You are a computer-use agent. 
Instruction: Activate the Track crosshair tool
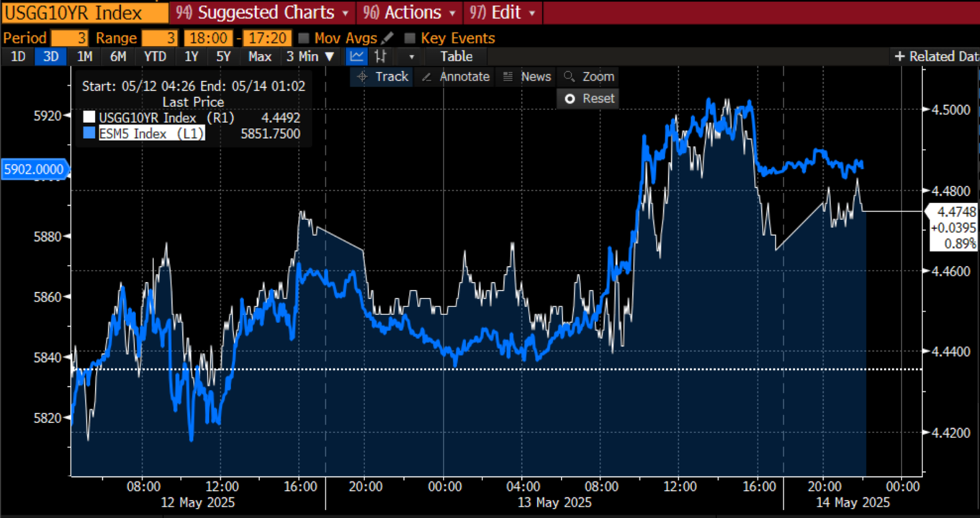click(382, 77)
